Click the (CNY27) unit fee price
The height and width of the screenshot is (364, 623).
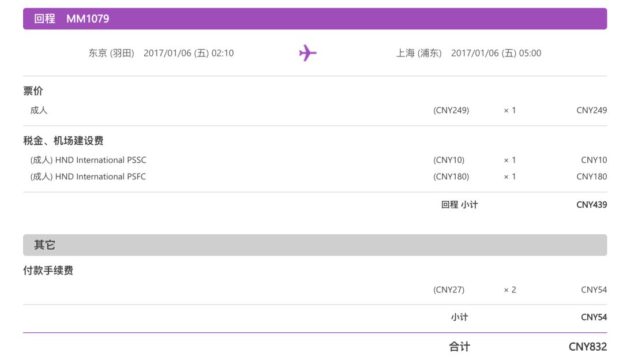[449, 290]
